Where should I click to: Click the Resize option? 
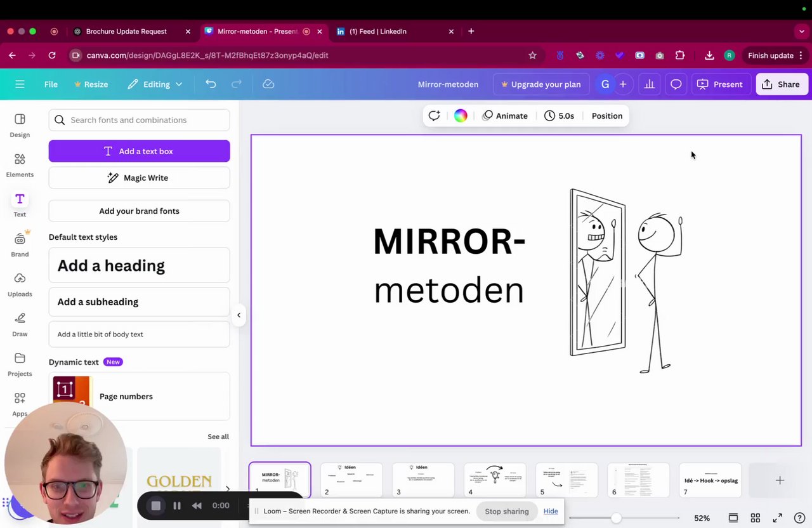pyautogui.click(x=91, y=84)
